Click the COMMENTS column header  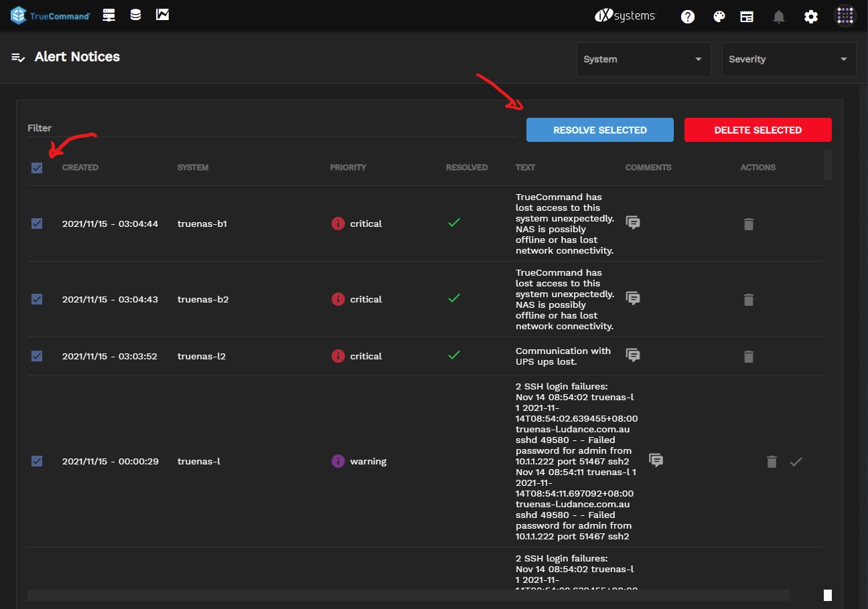[x=648, y=167]
